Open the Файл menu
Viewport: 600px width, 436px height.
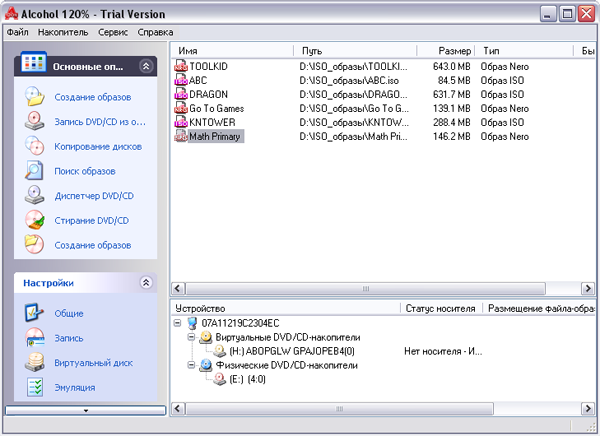pos(18,32)
